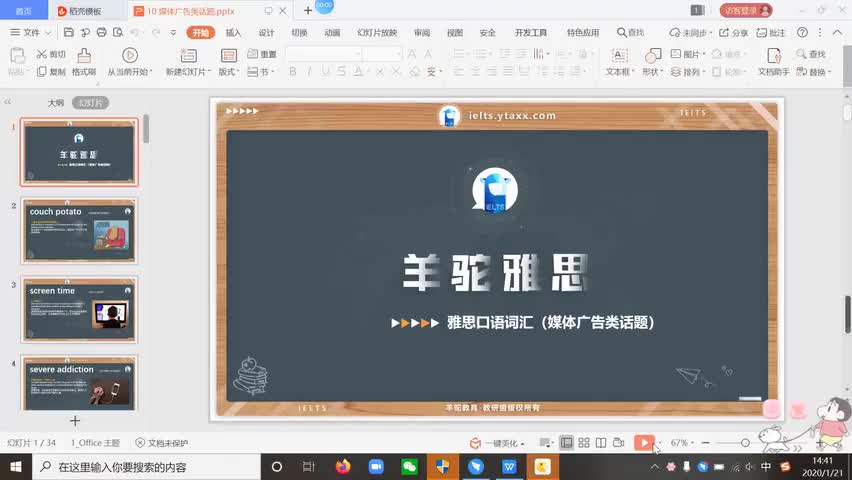Image resolution: width=852 pixels, height=480 pixels.
Task: Open Firefox from the taskbar
Action: coord(343,466)
